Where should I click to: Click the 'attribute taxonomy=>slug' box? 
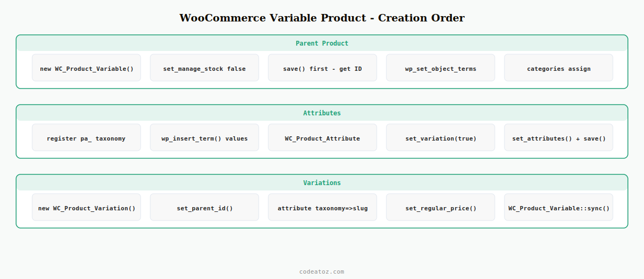pyautogui.click(x=323, y=207)
